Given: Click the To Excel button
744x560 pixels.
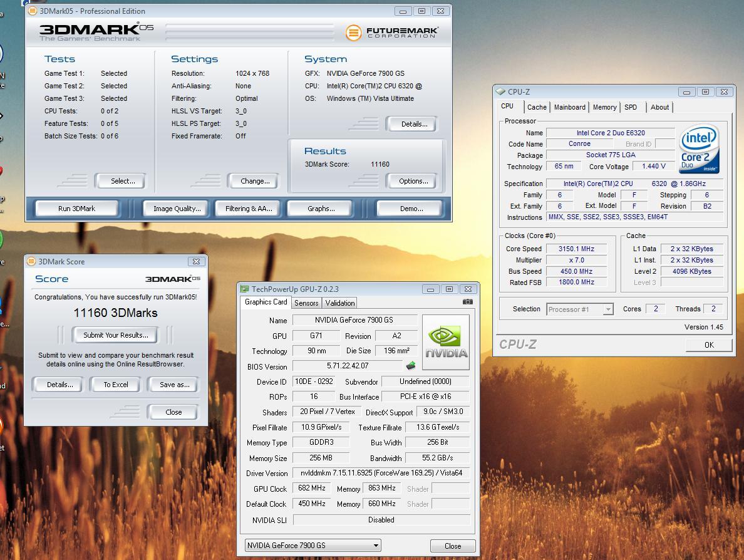Looking at the screenshot, I should pyautogui.click(x=116, y=385).
